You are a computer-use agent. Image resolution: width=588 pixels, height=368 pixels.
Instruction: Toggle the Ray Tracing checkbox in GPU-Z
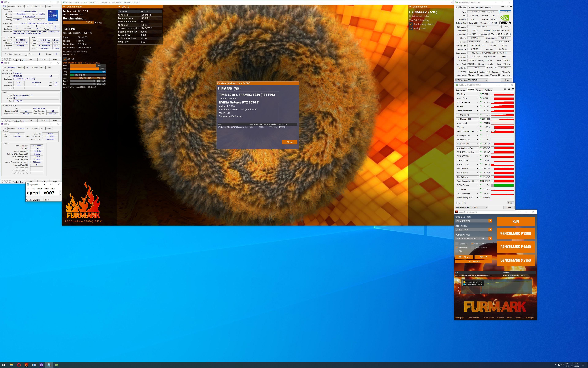pos(478,75)
